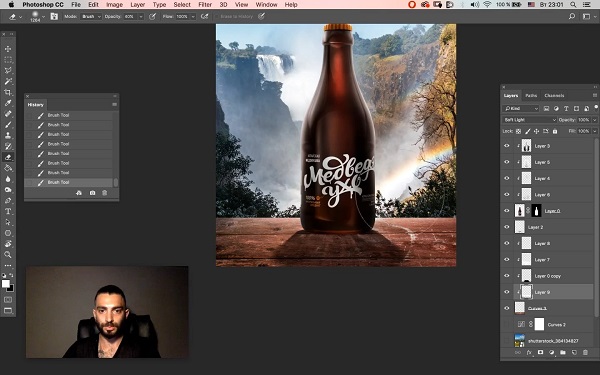Select the Hand tool
Viewport: 600px width, 375px height.
click(8, 243)
